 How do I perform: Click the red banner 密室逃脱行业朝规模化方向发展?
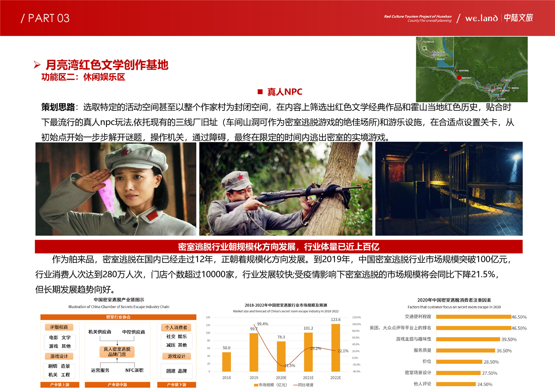(x=279, y=247)
